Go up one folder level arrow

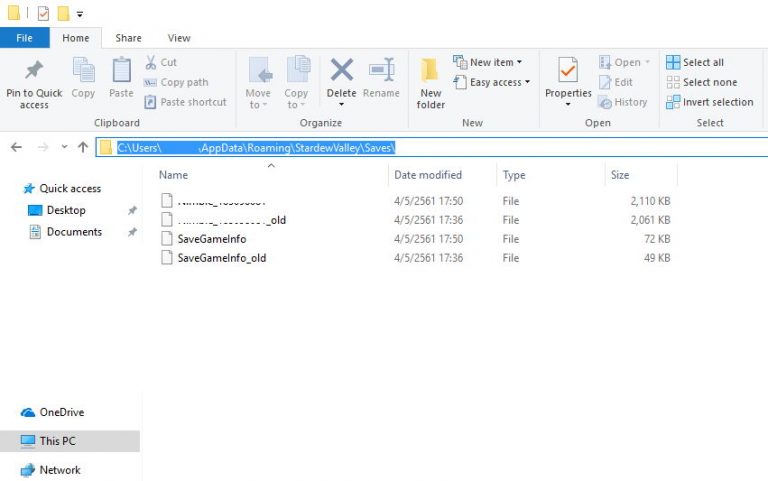coord(83,147)
